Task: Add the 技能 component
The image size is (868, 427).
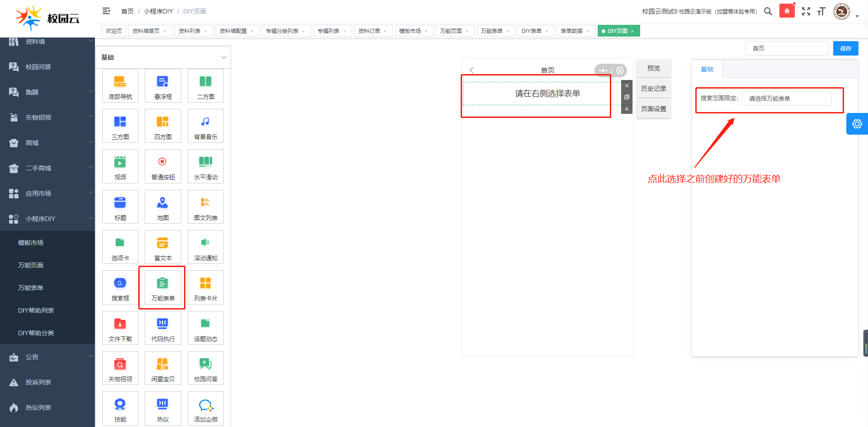Action: pos(120,408)
